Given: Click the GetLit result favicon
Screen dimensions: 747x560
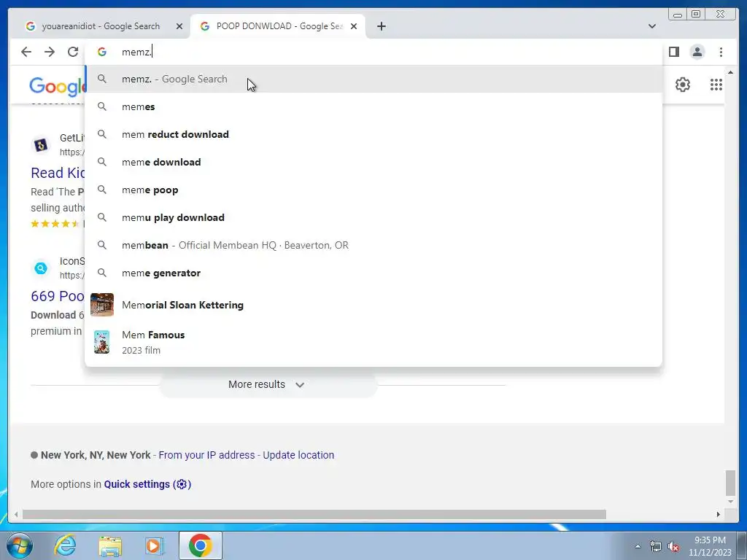Looking at the screenshot, I should tap(41, 145).
